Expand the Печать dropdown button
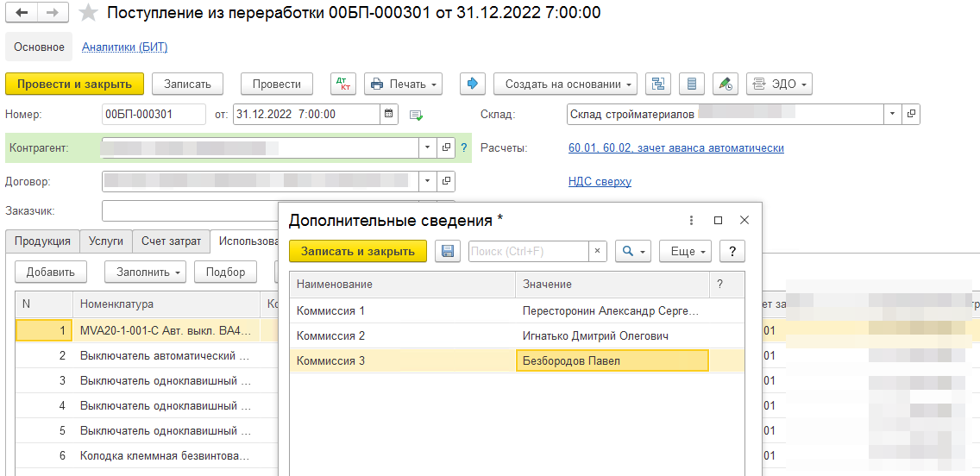This screenshot has width=980, height=476. (x=403, y=84)
